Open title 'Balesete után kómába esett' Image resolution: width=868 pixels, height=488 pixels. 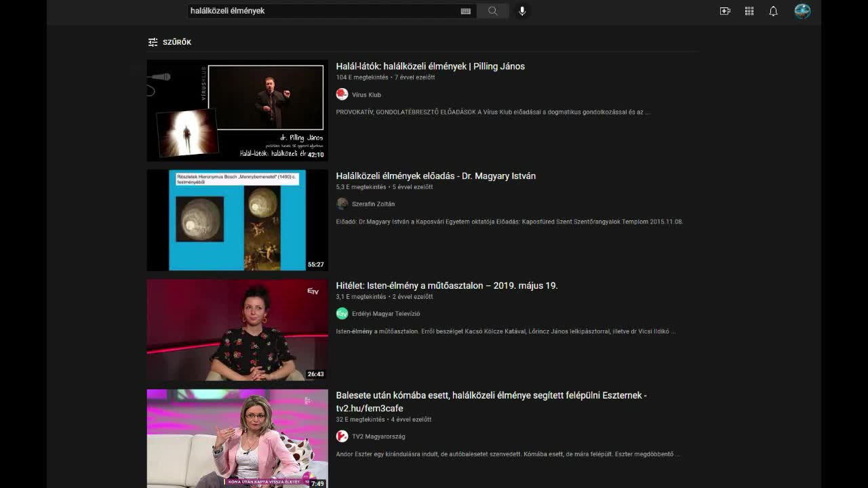pos(492,401)
